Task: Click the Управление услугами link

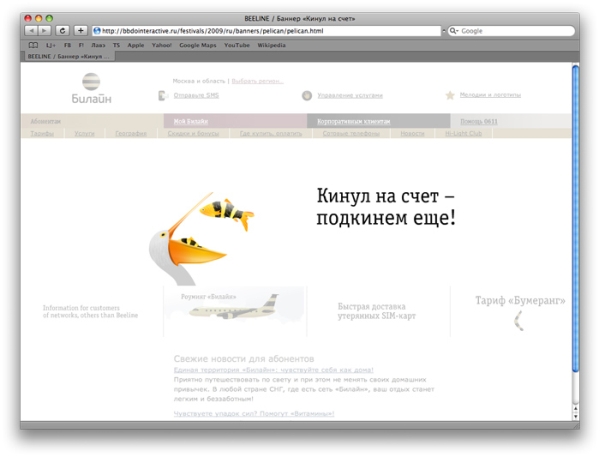Action: click(350, 95)
